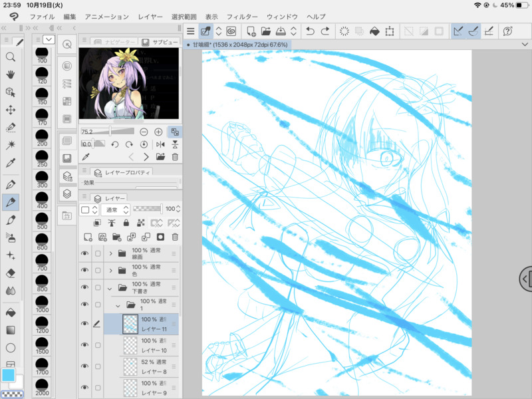Flip sub view horizontally
The height and width of the screenshot is (399, 532).
160,144
